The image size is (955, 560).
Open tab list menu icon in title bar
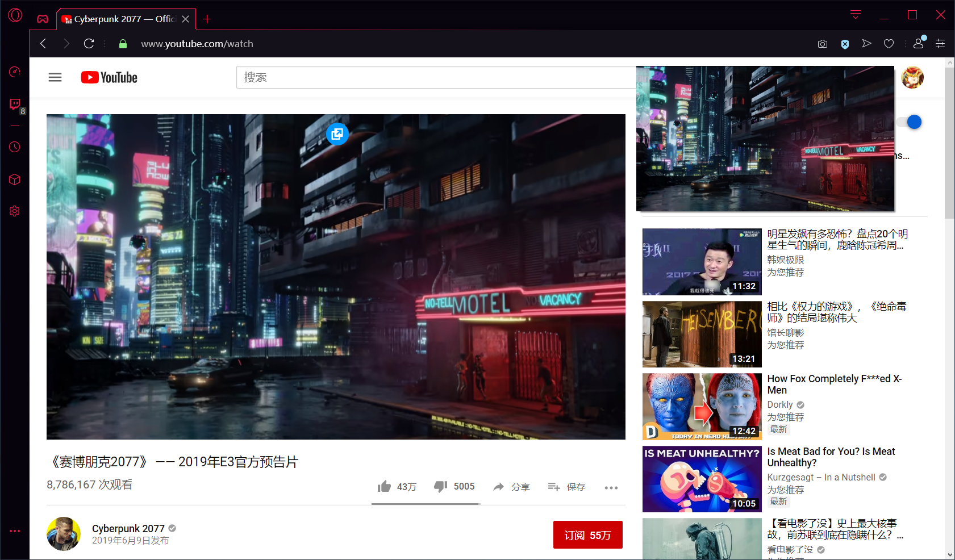[856, 15]
